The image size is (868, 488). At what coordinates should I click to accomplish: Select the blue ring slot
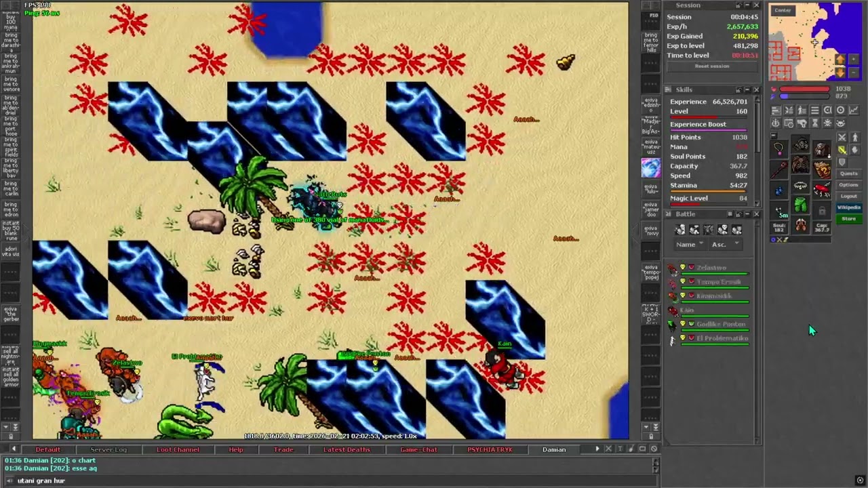click(779, 190)
